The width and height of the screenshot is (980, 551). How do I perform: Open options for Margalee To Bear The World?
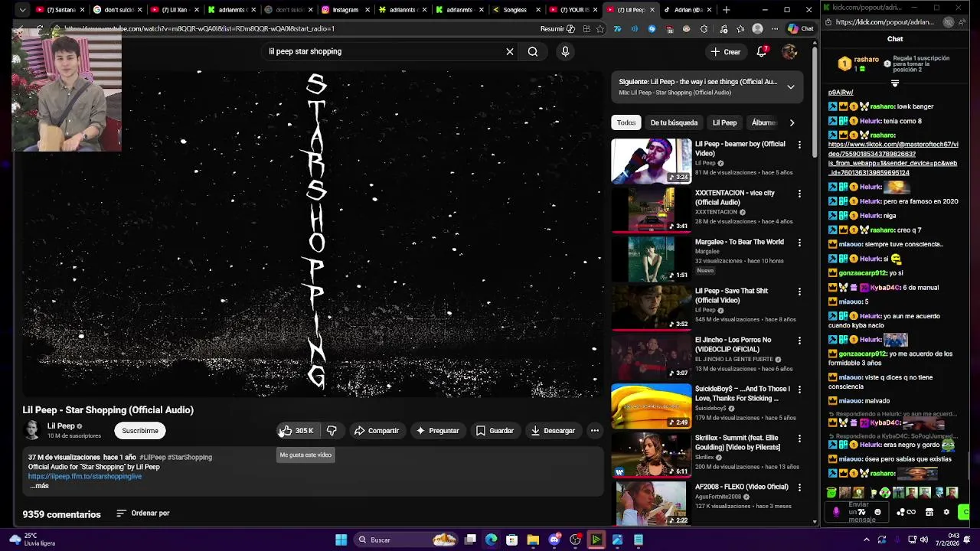click(x=799, y=243)
